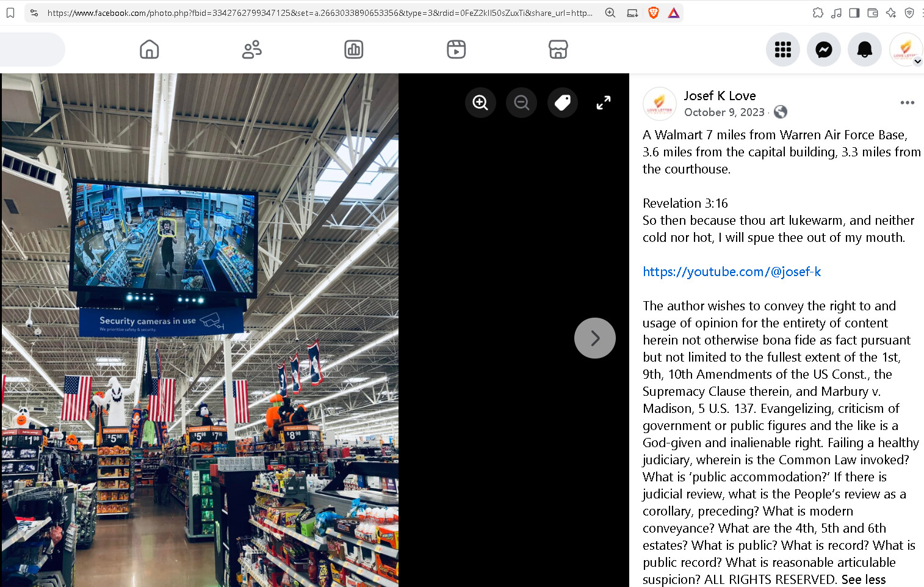The image size is (924, 587).
Task: Toggle fullscreen photo view
Action: point(604,103)
